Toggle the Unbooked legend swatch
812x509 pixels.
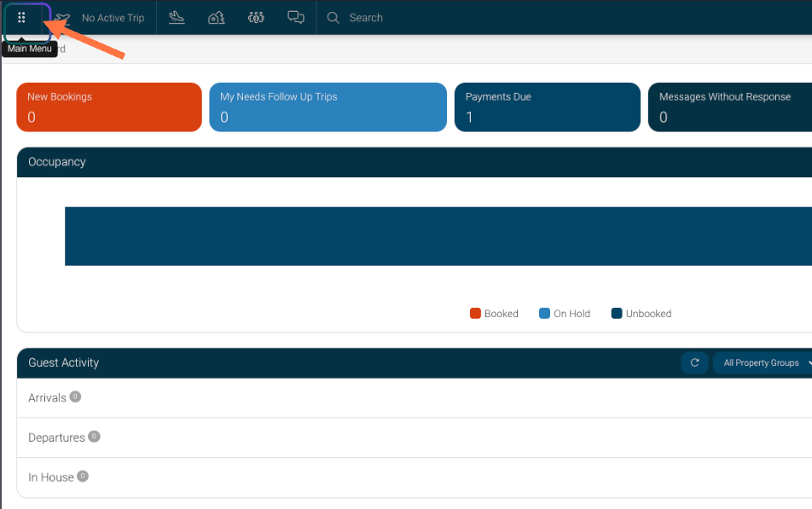click(x=616, y=313)
